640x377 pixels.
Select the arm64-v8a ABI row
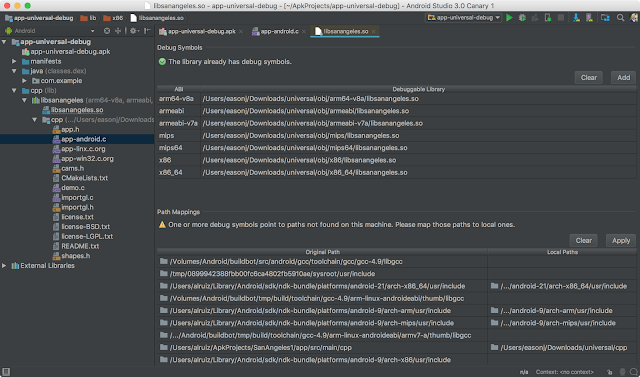pyautogui.click(x=396, y=99)
